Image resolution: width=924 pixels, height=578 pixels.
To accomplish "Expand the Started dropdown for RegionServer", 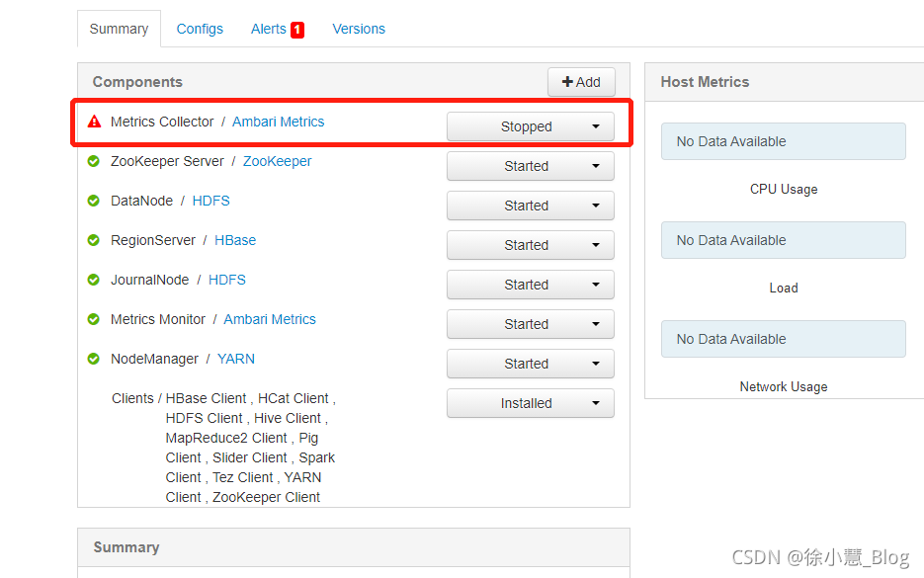I will (531, 245).
